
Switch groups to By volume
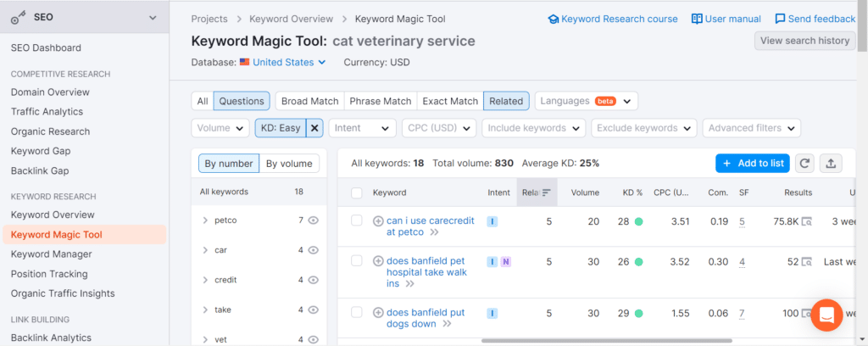pyautogui.click(x=289, y=164)
